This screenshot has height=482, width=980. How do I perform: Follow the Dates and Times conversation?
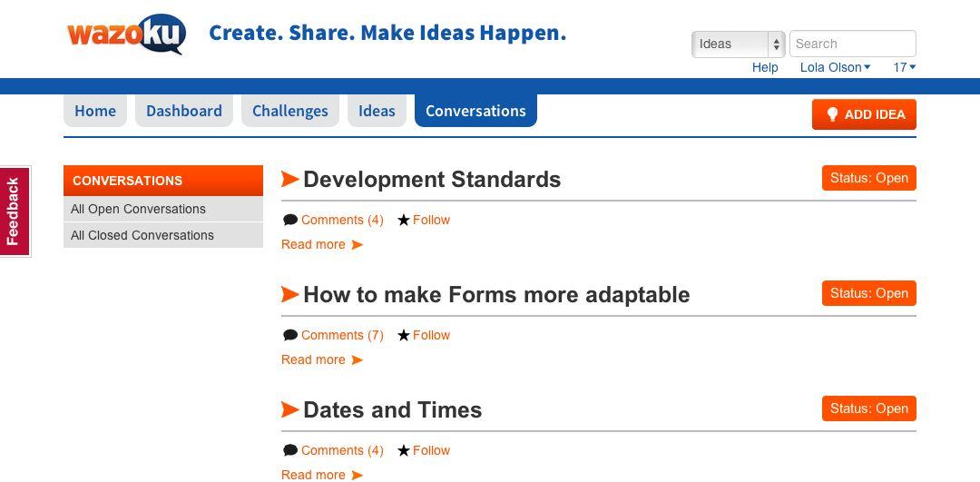pos(431,450)
